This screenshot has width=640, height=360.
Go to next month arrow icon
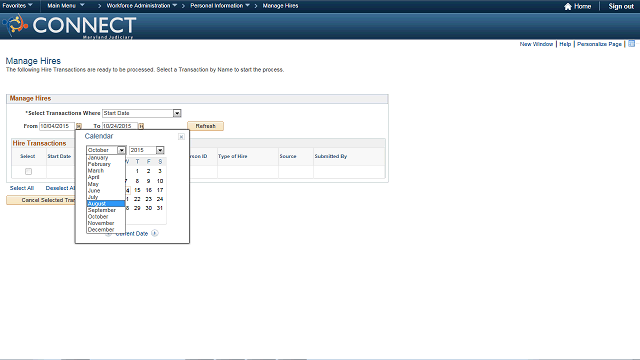tap(154, 233)
